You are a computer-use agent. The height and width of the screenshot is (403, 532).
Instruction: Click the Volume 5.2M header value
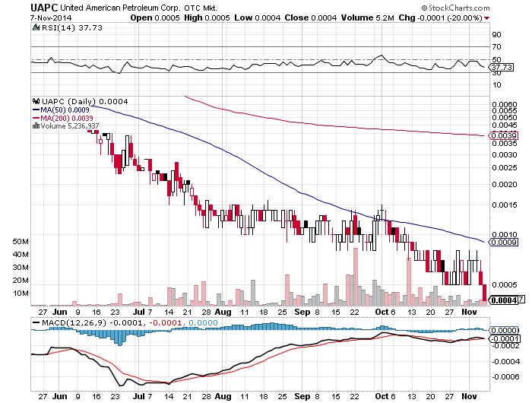367,18
